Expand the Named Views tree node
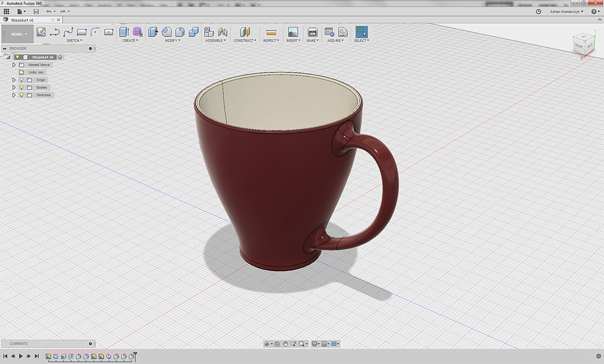This screenshot has height=364, width=604. [14, 65]
